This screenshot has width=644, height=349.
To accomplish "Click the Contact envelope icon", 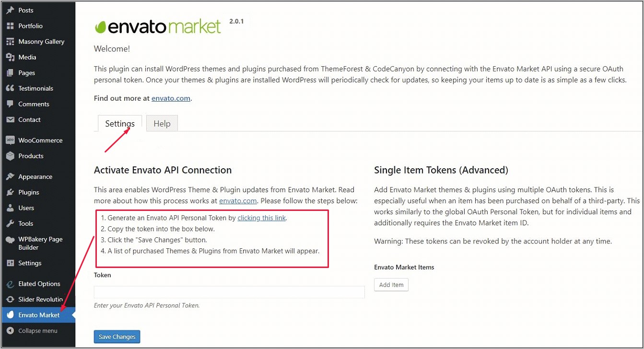I will pyautogui.click(x=10, y=120).
